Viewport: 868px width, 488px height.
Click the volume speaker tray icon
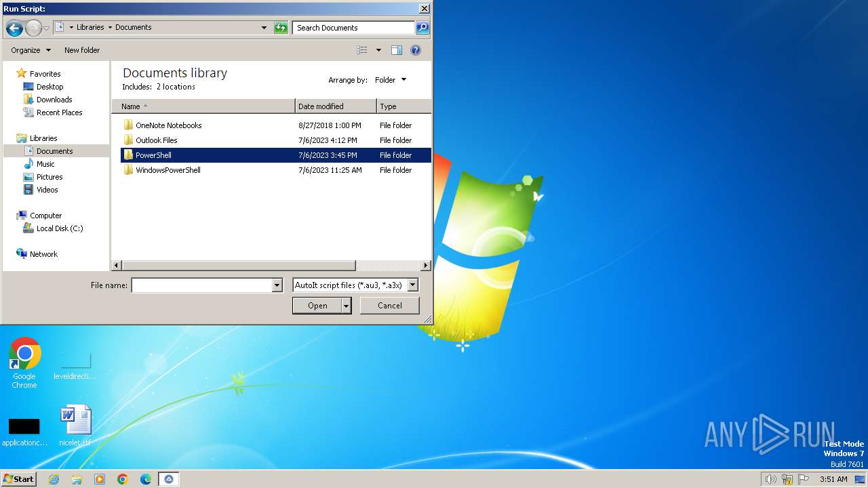point(770,479)
